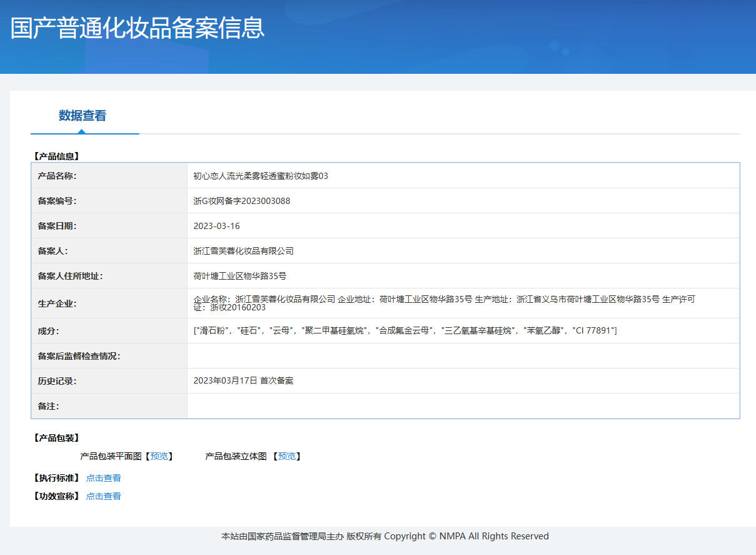Select the 备案日期 row label

coord(57,226)
